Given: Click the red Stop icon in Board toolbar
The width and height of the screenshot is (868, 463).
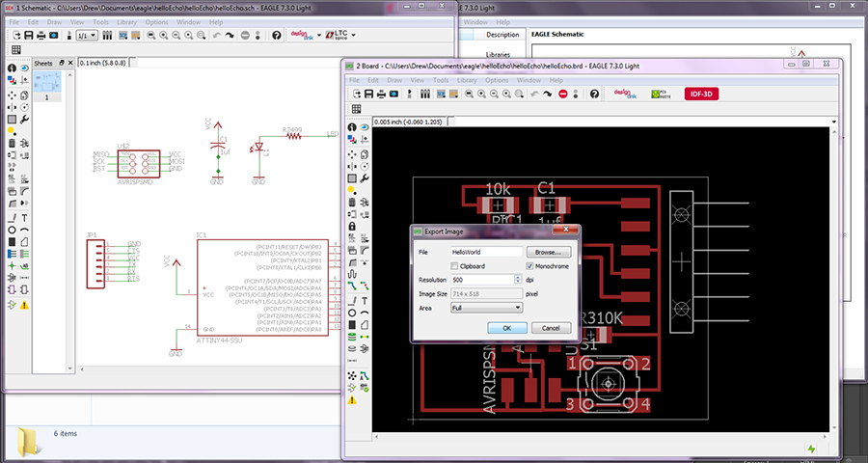Looking at the screenshot, I should (x=563, y=95).
